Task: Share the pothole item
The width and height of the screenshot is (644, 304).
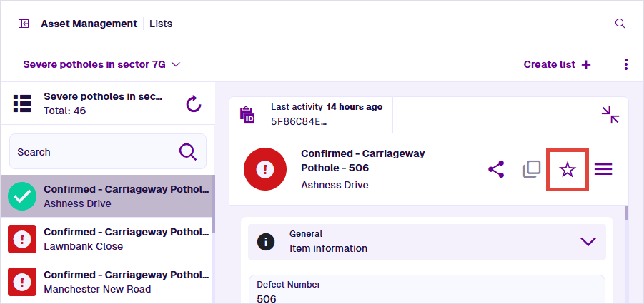Action: pos(496,169)
